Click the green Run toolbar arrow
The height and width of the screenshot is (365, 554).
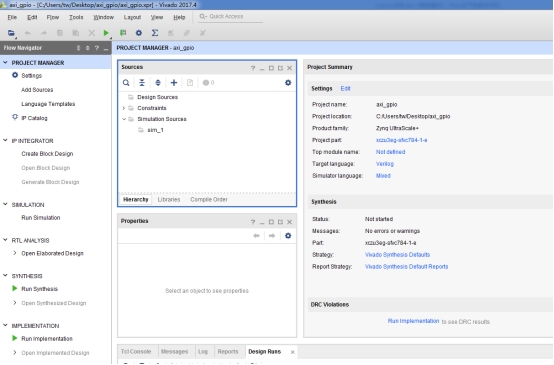(x=106, y=33)
